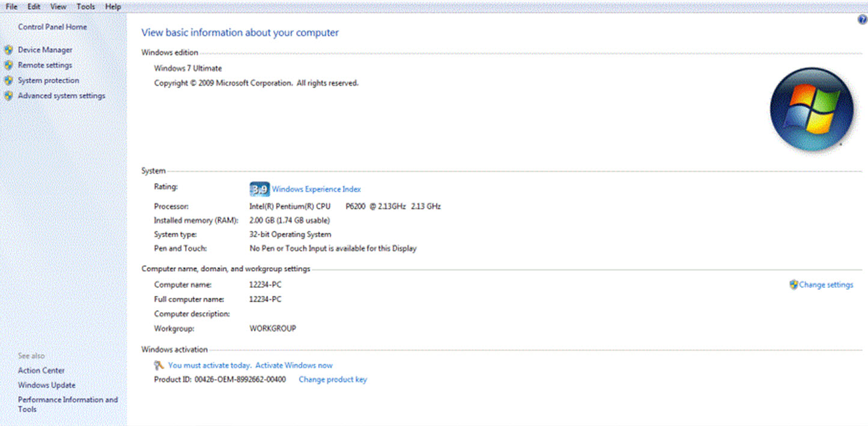868x426 pixels.
Task: Go to Control Panel Home
Action: click(x=52, y=27)
